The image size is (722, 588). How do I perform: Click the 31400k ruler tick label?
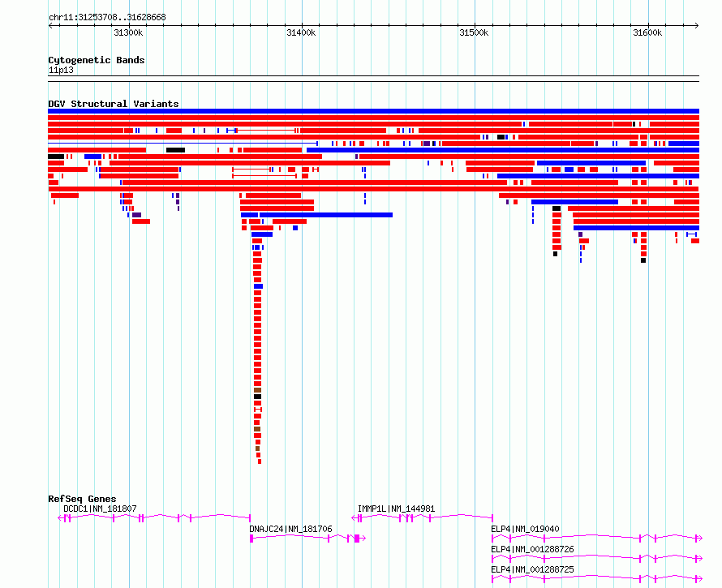(x=301, y=32)
